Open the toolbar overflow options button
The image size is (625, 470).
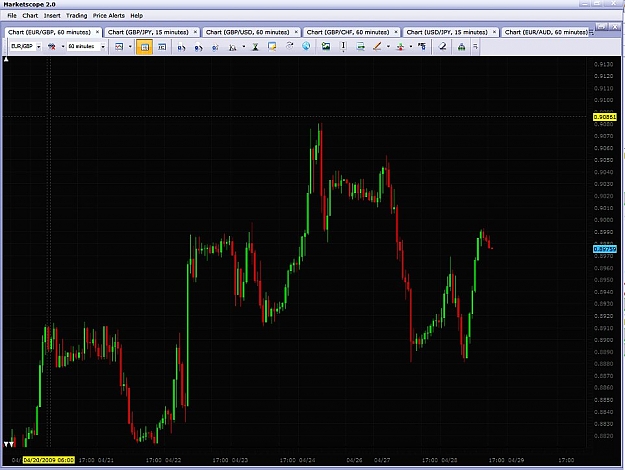(x=475, y=47)
